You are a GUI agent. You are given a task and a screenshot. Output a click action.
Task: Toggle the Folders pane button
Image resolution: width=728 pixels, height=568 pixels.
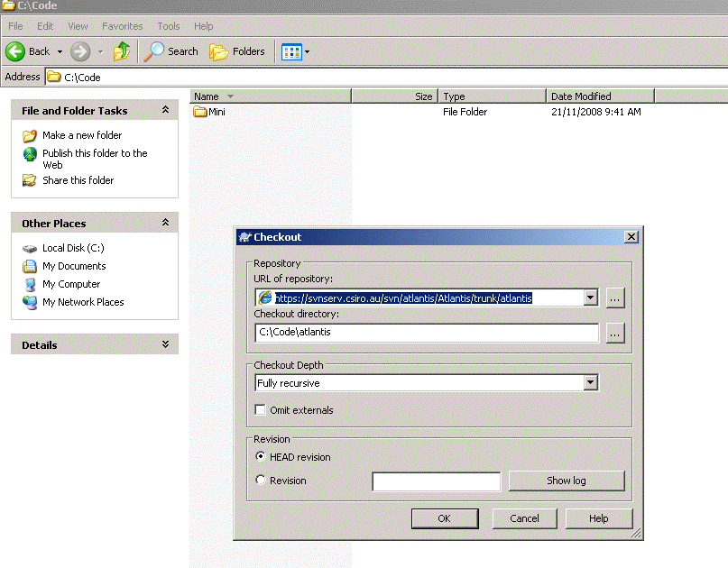[237, 51]
